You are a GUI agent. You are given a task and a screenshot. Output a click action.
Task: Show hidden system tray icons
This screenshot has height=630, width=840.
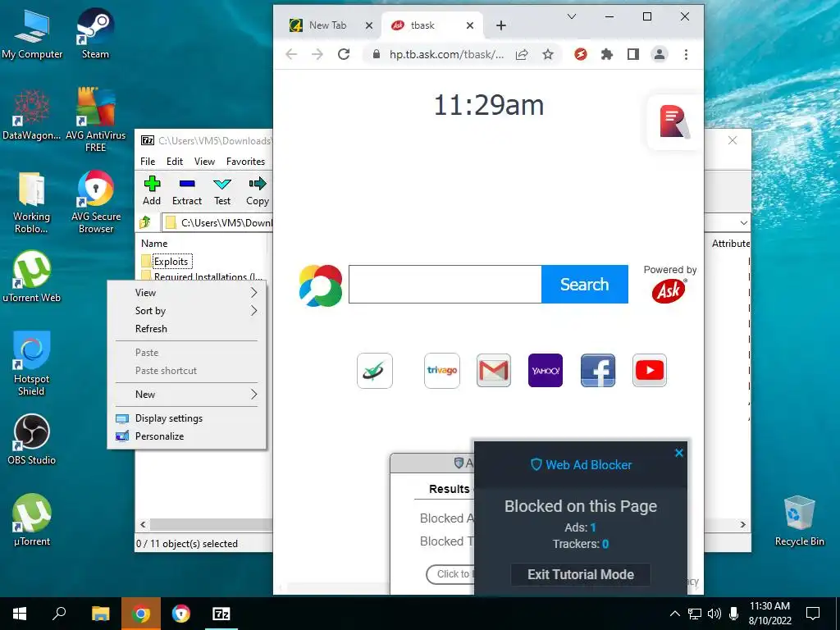675,614
